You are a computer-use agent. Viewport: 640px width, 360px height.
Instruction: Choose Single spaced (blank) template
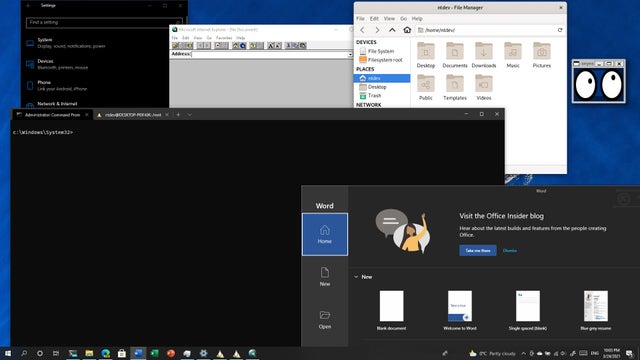(528, 310)
